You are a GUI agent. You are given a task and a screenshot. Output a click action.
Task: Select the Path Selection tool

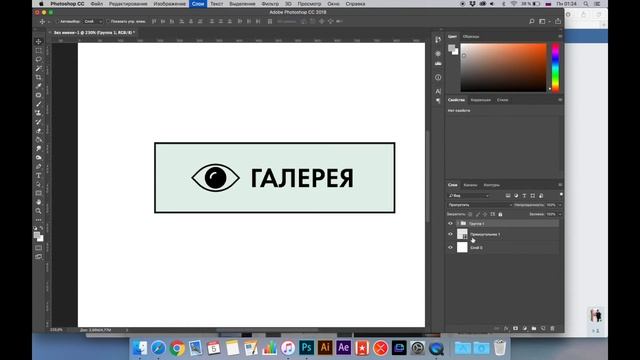point(39,184)
